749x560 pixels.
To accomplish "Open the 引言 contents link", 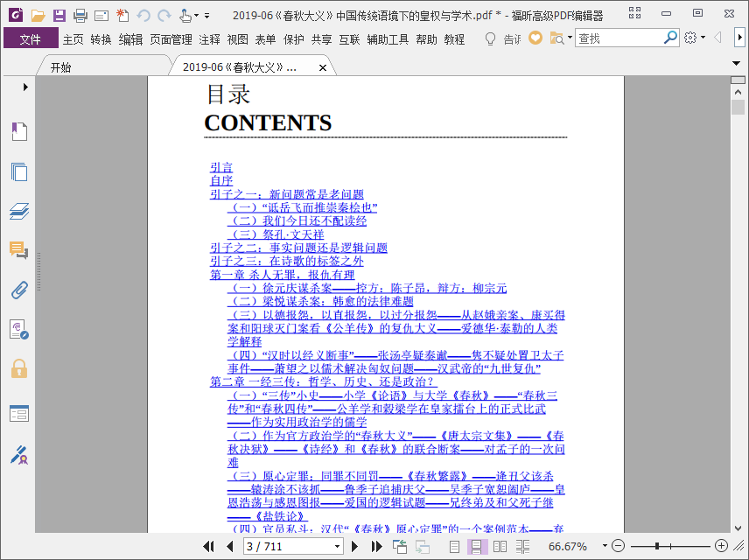I will click(x=221, y=167).
